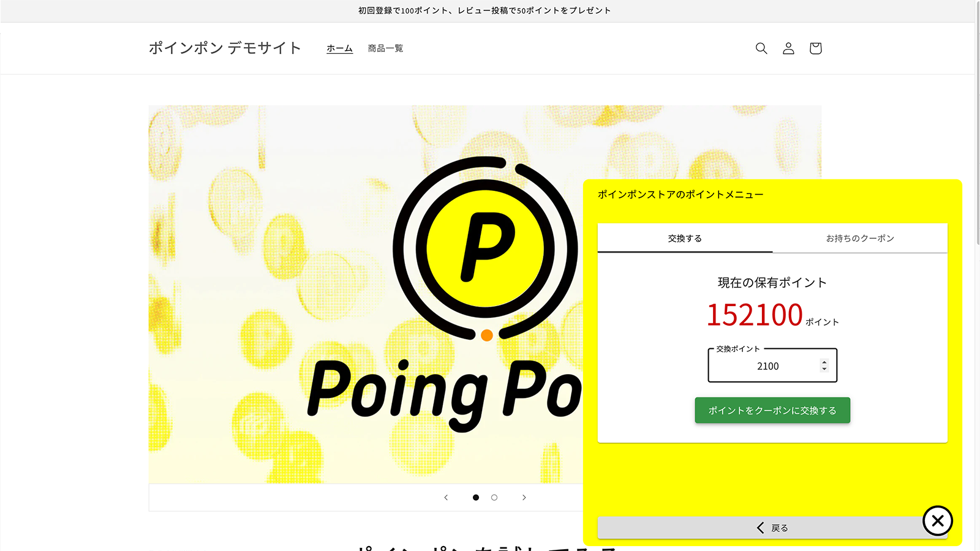Increment 交換ポイント with up stepper arrow
The width and height of the screenshot is (980, 551).
coord(823,362)
